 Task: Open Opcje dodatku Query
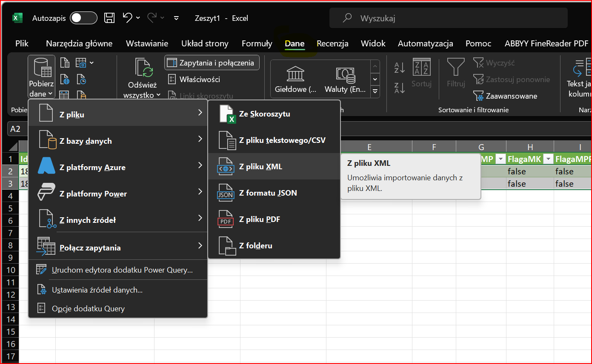click(118, 308)
